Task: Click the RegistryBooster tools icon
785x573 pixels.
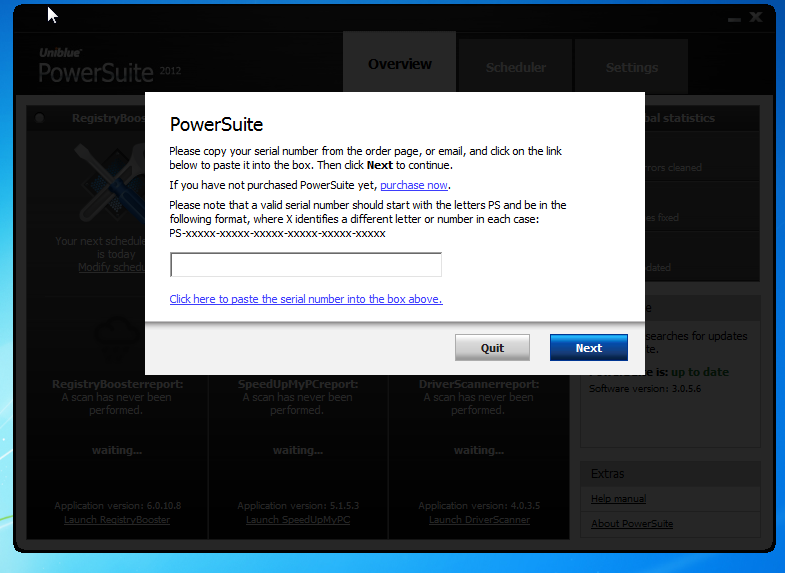Action: tap(110, 183)
